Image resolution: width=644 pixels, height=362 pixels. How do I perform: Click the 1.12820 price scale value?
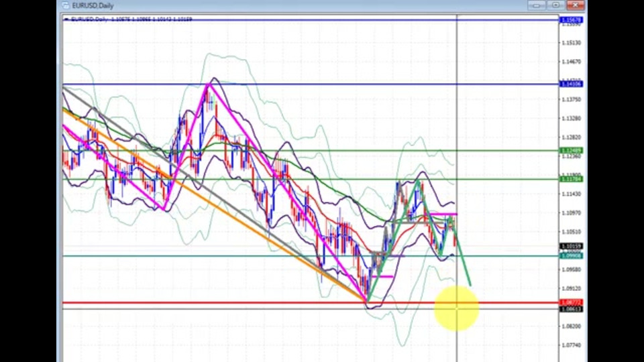(572, 137)
